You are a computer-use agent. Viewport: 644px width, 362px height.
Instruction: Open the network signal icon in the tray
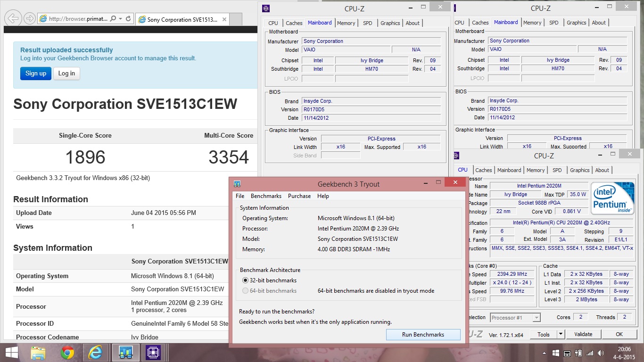pos(590,353)
